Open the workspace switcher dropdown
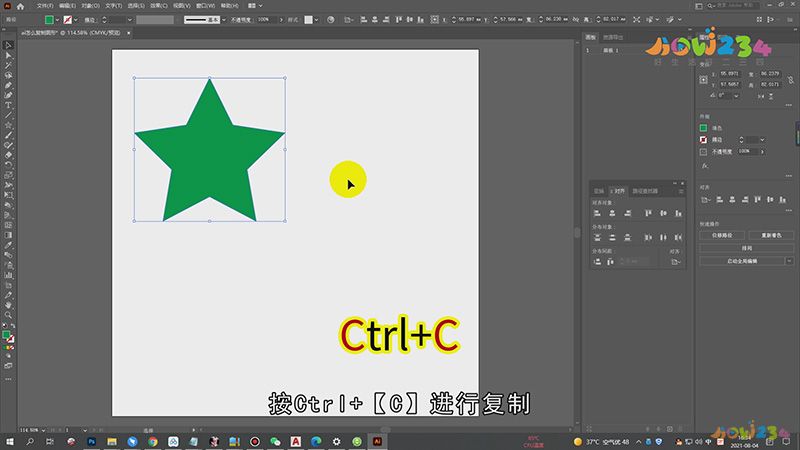 pyautogui.click(x=255, y=6)
